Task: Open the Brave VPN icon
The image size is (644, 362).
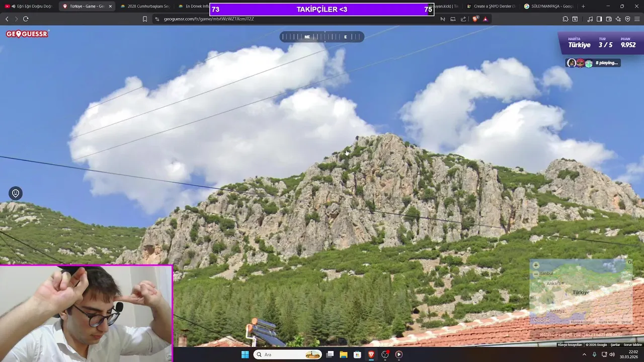Action: coord(627,19)
